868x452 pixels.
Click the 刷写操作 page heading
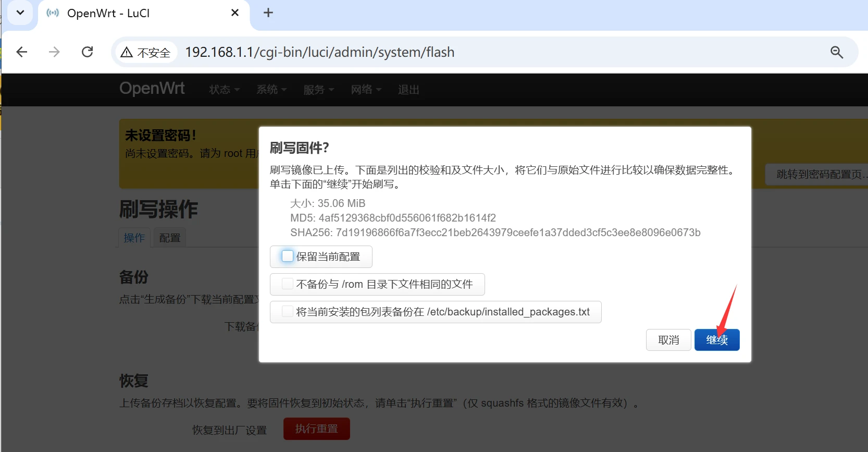pyautogui.click(x=159, y=209)
